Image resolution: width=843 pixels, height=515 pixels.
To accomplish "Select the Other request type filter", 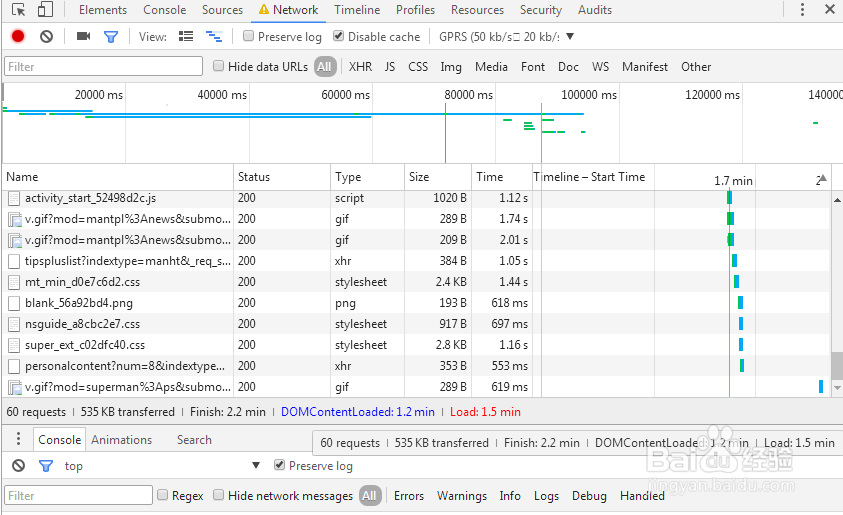I will (x=696, y=67).
